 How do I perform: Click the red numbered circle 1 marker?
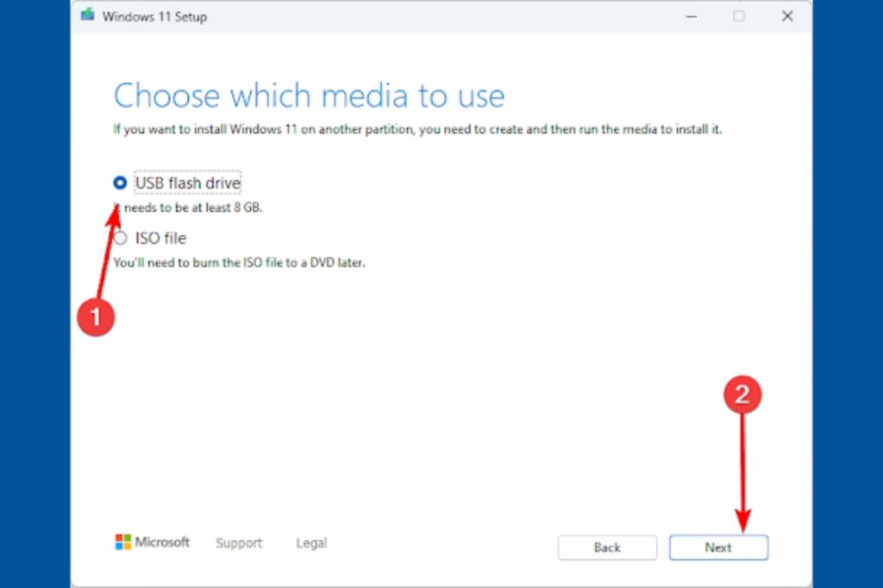pyautogui.click(x=95, y=316)
